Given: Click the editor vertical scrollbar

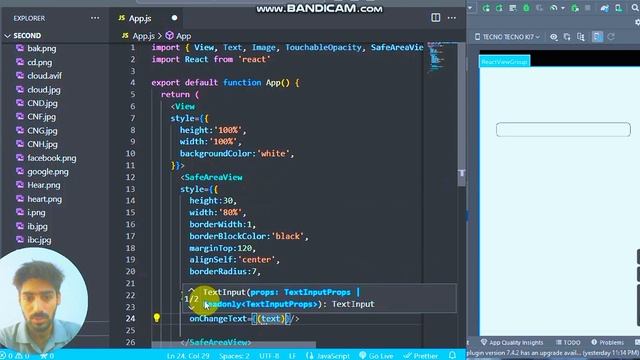Looking at the screenshot, I should [x=462, y=114].
